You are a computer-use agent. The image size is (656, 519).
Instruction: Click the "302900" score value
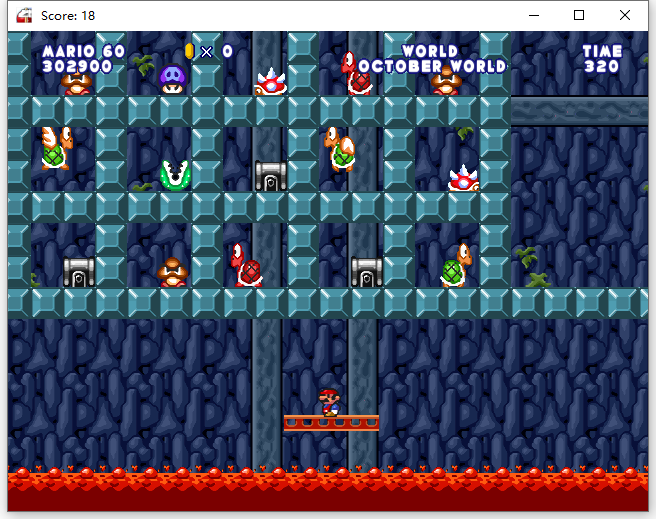(x=77, y=66)
